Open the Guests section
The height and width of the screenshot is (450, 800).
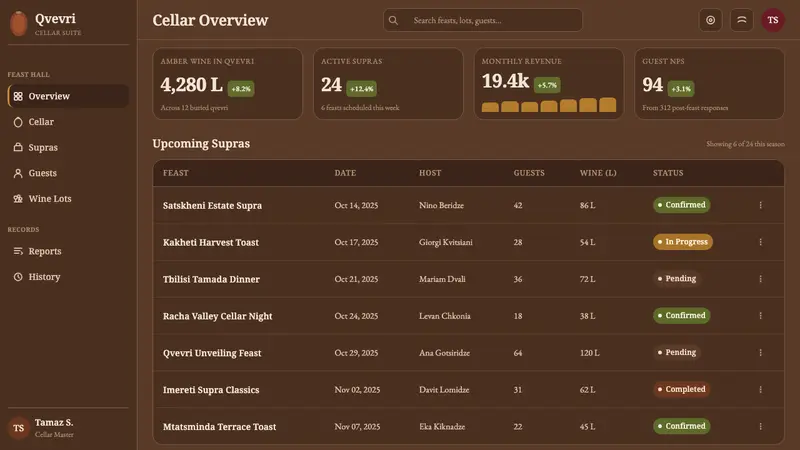pyautogui.click(x=68, y=173)
